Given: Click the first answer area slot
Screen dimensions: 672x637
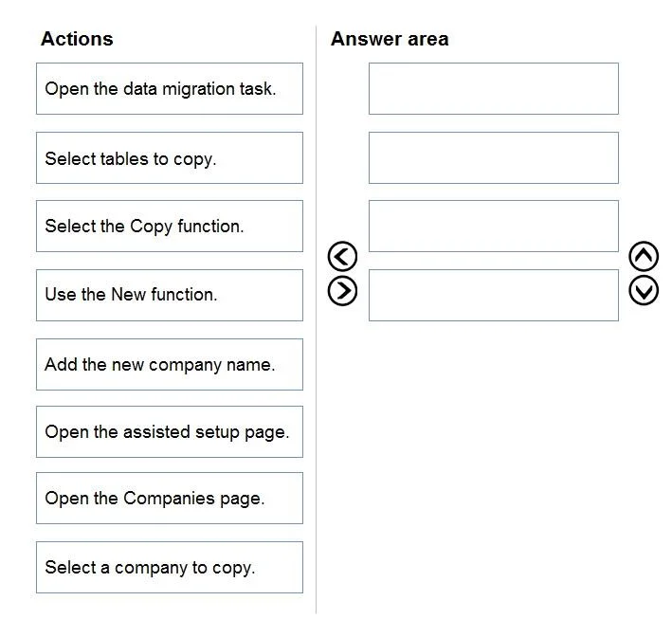Looking at the screenshot, I should [493, 89].
